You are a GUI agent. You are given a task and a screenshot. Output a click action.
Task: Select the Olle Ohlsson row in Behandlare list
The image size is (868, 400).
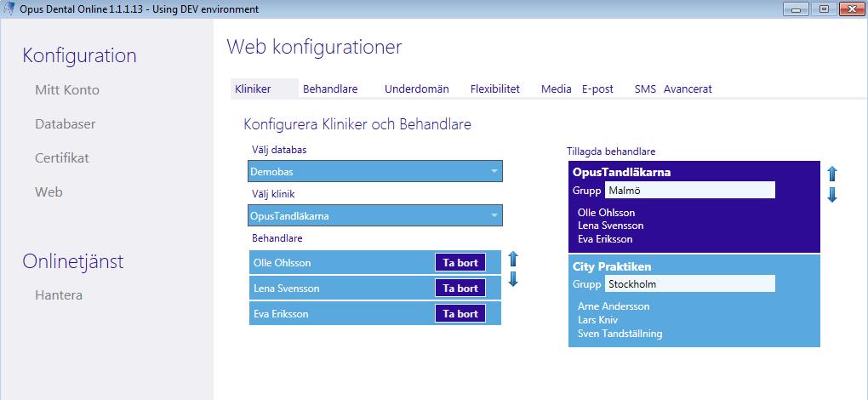[374, 263]
